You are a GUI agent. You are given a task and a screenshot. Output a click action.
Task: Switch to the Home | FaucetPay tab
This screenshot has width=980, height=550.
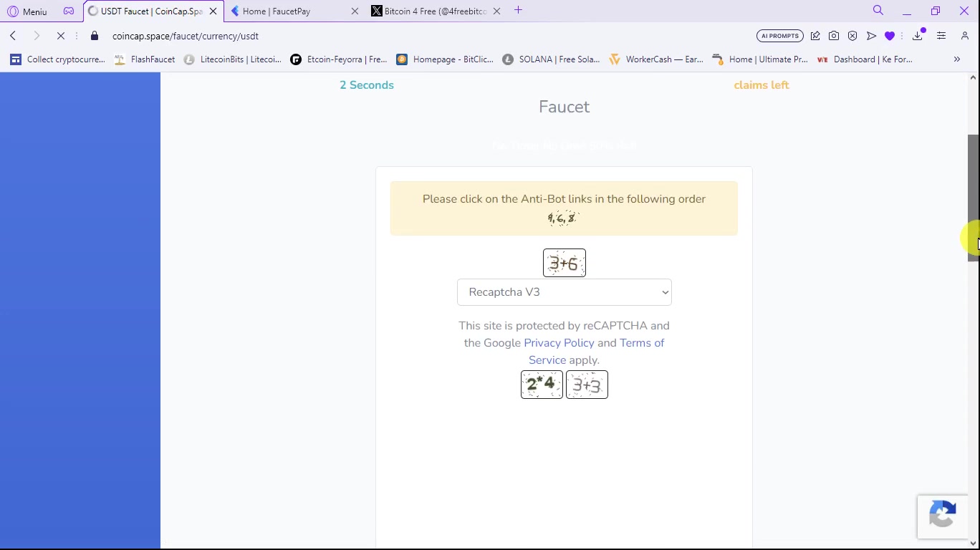coord(294,11)
